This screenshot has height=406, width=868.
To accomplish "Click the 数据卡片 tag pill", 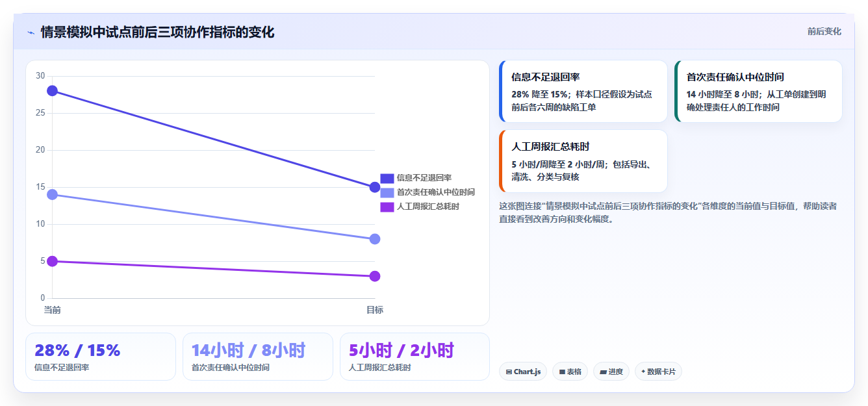I will (658, 372).
